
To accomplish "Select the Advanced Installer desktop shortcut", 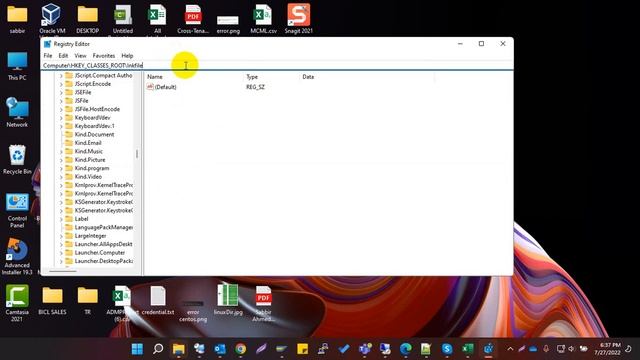I will point(17,257).
